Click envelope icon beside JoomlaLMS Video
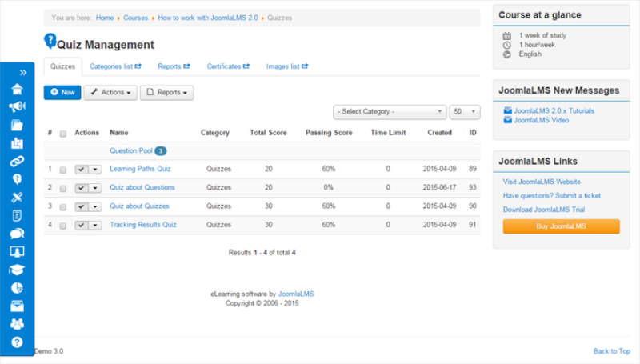The height and width of the screenshot is (364, 640). (507, 120)
